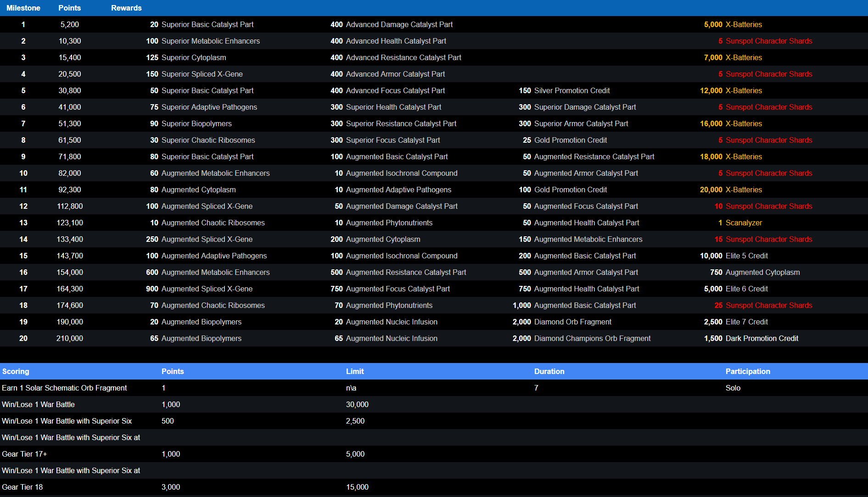This screenshot has width=868, height=497.
Task: Select 'Superior Damage Catalyst Part' reward
Action: (585, 107)
